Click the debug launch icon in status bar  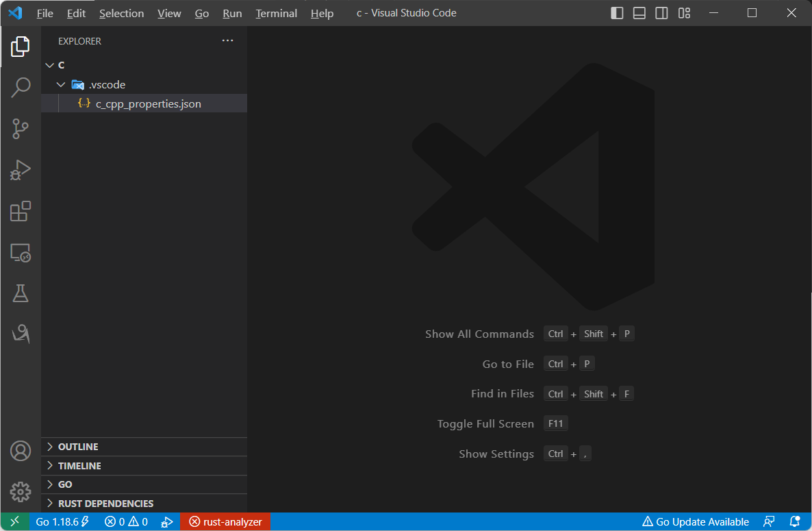point(167,521)
